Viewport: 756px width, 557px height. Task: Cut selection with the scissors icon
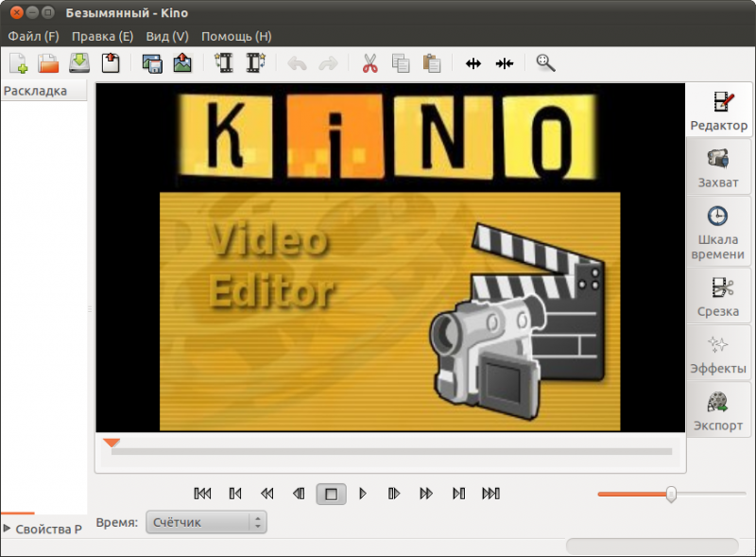click(369, 63)
